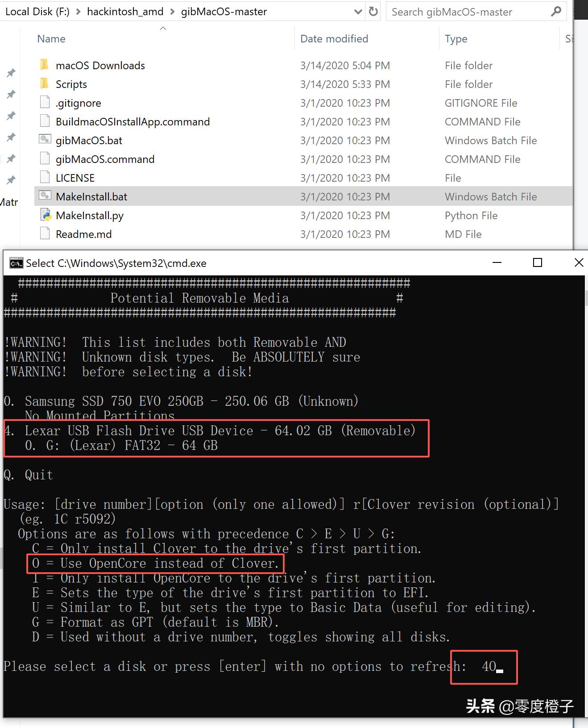
Task: Sort files by Type column
Action: (x=456, y=39)
